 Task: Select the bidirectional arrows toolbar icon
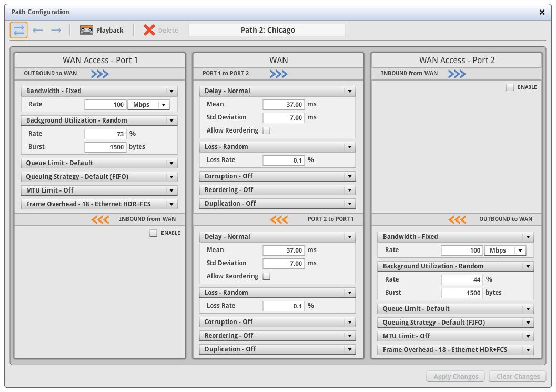pyautogui.click(x=19, y=30)
